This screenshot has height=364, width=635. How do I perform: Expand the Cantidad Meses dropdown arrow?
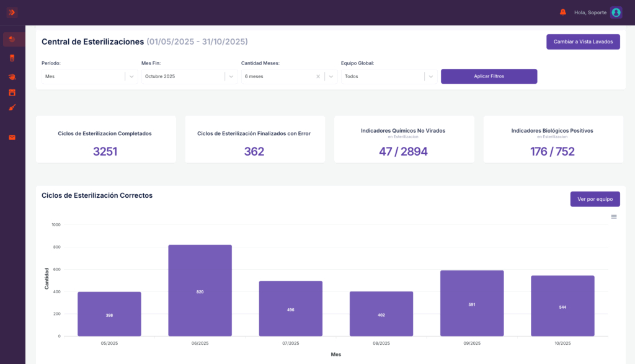point(331,76)
